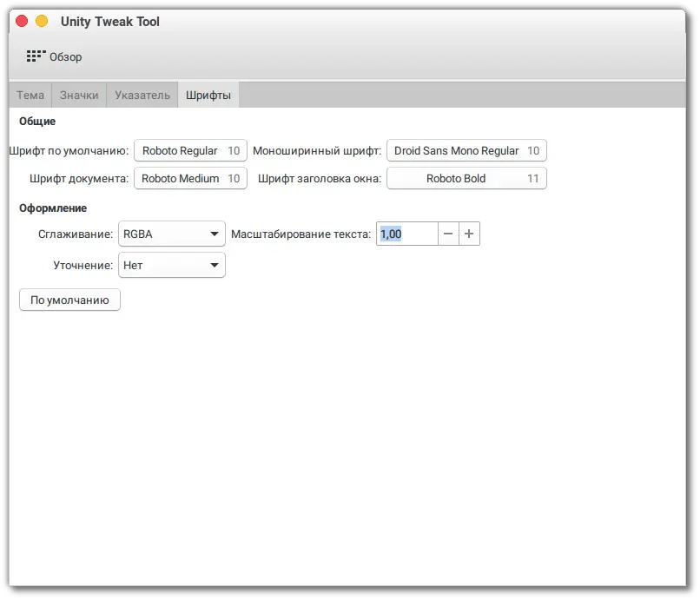Increase text scaling with the plus button
The image size is (700, 600).
[x=469, y=234]
